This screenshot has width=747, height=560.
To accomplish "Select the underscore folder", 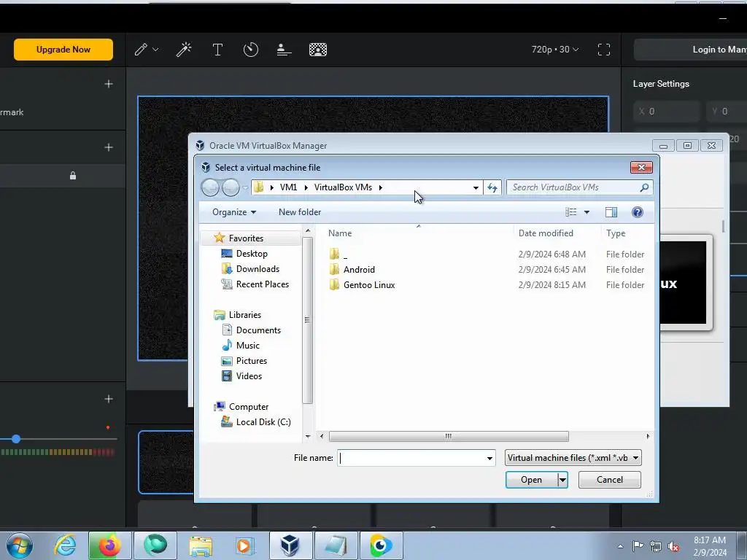I will [x=338, y=254].
